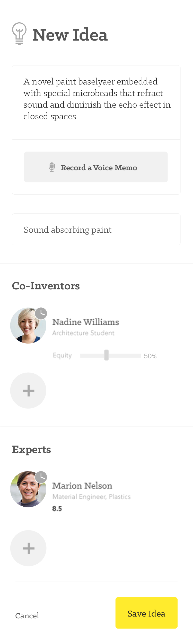This screenshot has width=193, height=644.
Task: Add a new expert with the plus button
Action: (x=28, y=548)
